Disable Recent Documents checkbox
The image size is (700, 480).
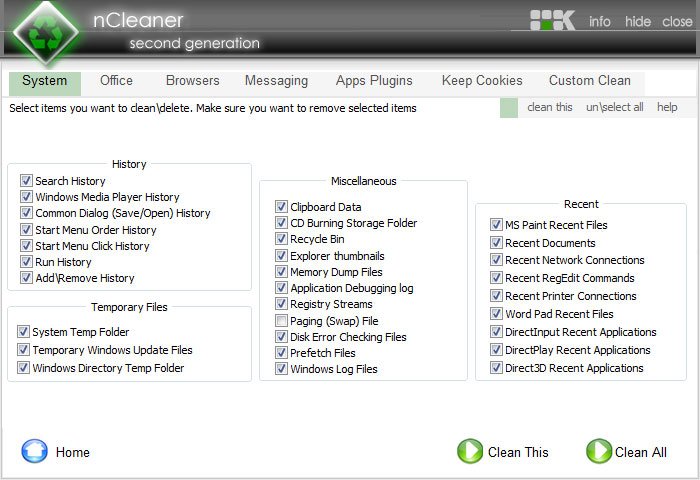point(496,242)
